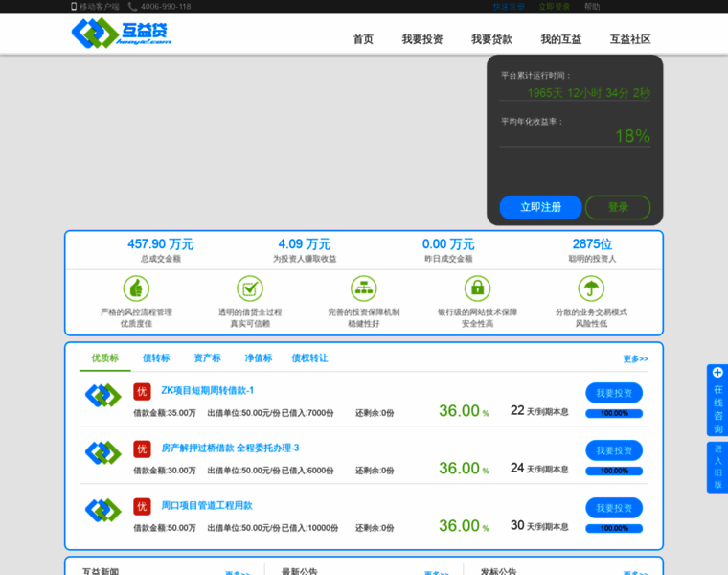Click the mobile client phone icon

coord(74,6)
